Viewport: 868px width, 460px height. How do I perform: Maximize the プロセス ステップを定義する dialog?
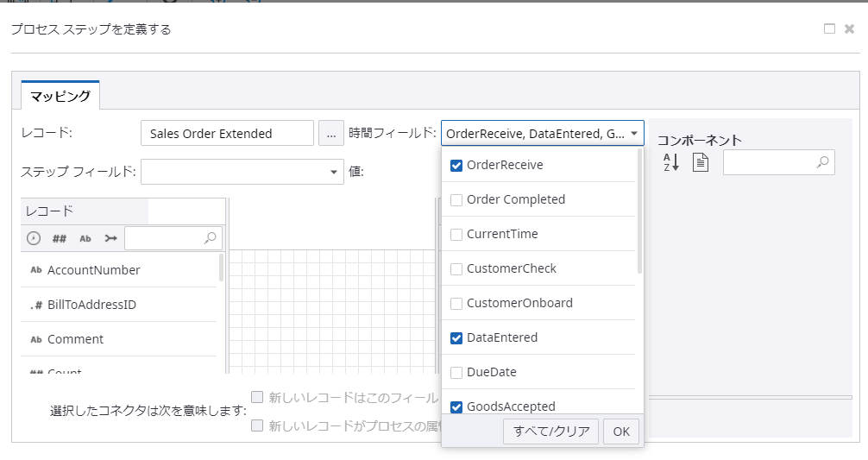[x=829, y=28]
